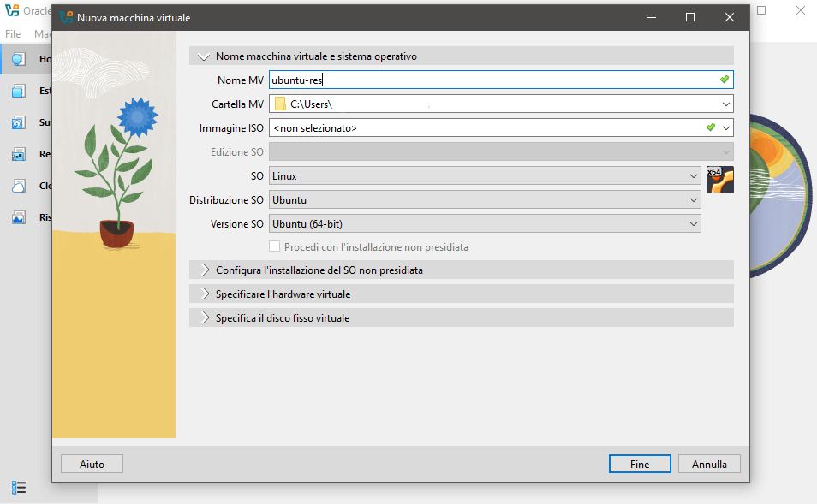Viewport: 817px width, 504px height.
Task: Open the Risorse activities sidebar icon
Action: click(x=17, y=216)
